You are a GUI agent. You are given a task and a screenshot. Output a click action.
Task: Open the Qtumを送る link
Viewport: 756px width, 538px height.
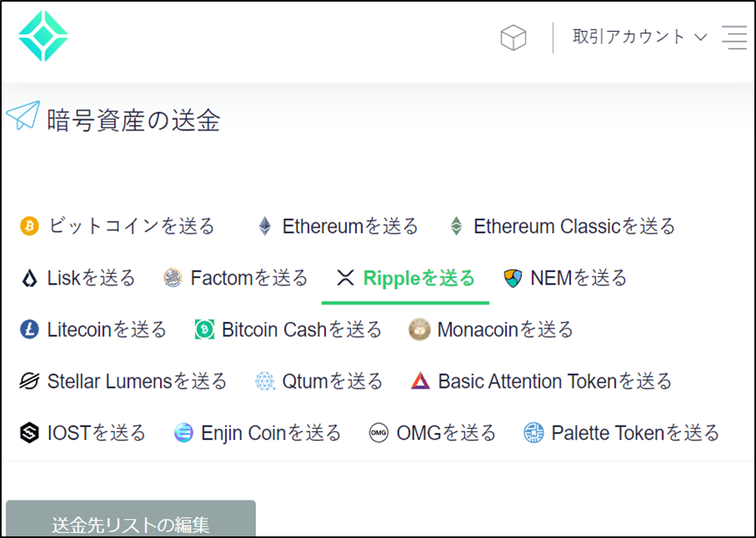tap(319, 381)
